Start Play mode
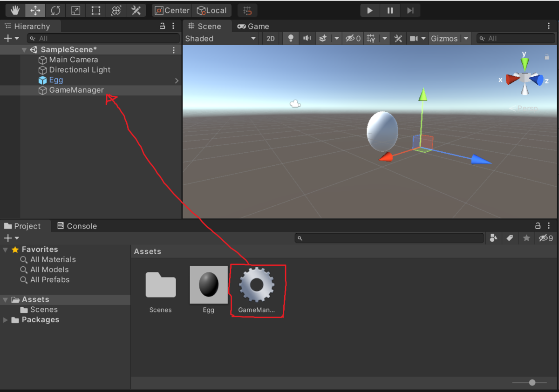This screenshot has width=559, height=392. tap(370, 10)
